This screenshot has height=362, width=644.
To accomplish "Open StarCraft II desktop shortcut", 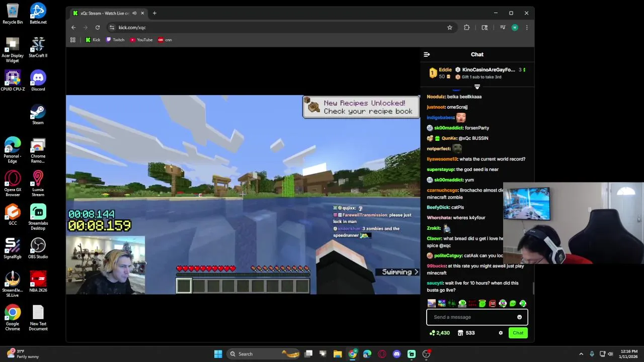I will pyautogui.click(x=38, y=47).
